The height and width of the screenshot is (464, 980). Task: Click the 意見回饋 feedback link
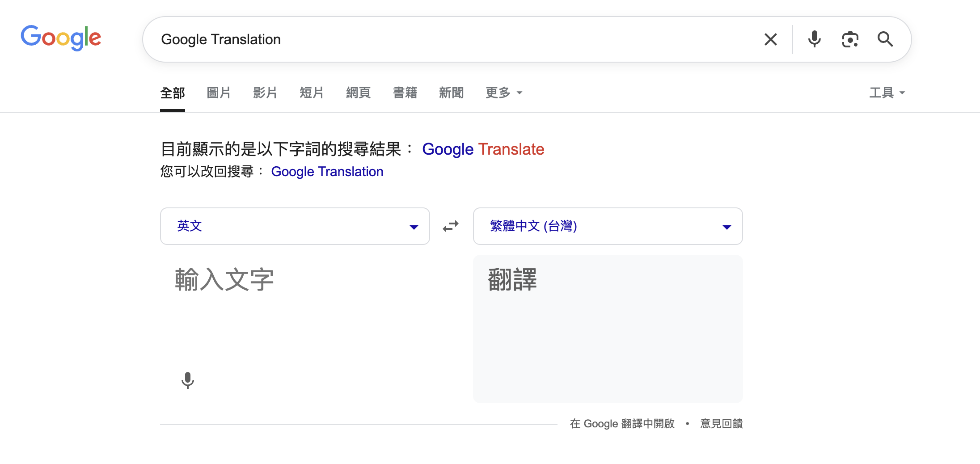721,423
